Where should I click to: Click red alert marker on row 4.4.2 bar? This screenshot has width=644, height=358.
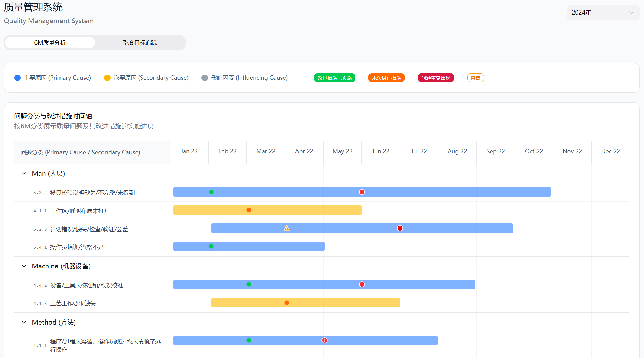[362, 284]
